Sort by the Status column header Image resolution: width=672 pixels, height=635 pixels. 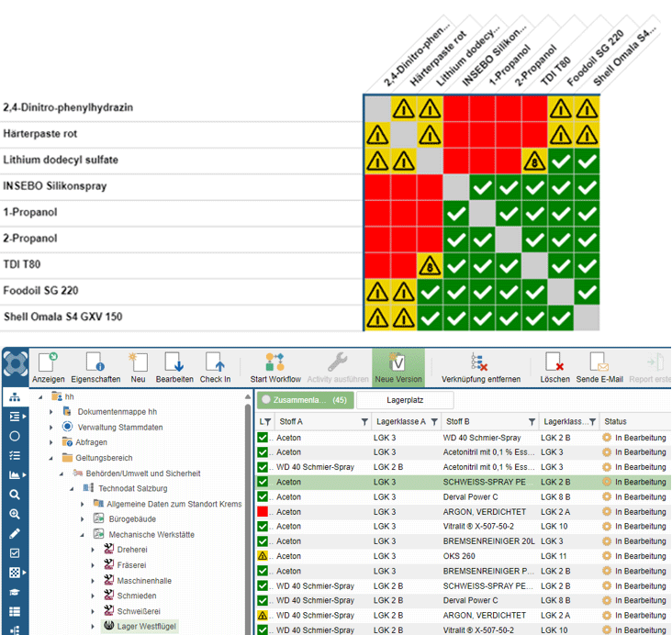tap(615, 421)
